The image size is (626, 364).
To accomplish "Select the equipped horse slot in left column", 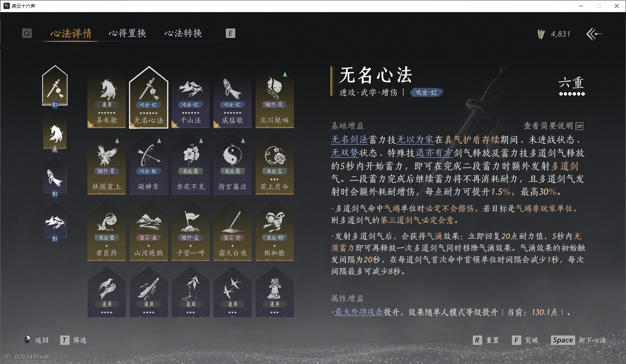I will coord(55,134).
